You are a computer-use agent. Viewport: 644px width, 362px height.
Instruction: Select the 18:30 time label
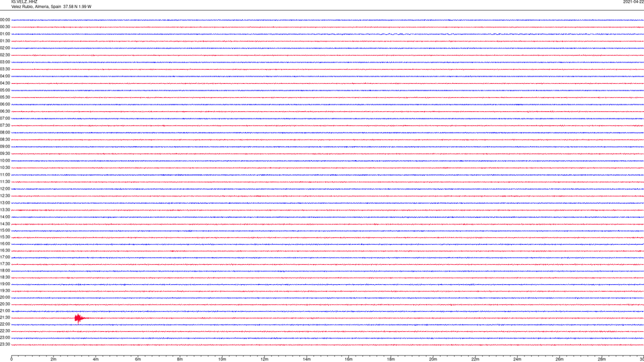5,278
